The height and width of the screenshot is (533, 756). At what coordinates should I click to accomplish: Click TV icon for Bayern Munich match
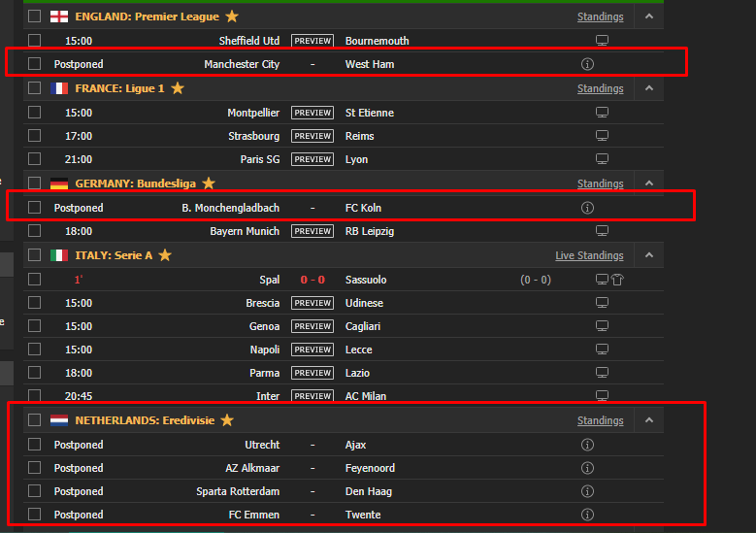coord(602,231)
